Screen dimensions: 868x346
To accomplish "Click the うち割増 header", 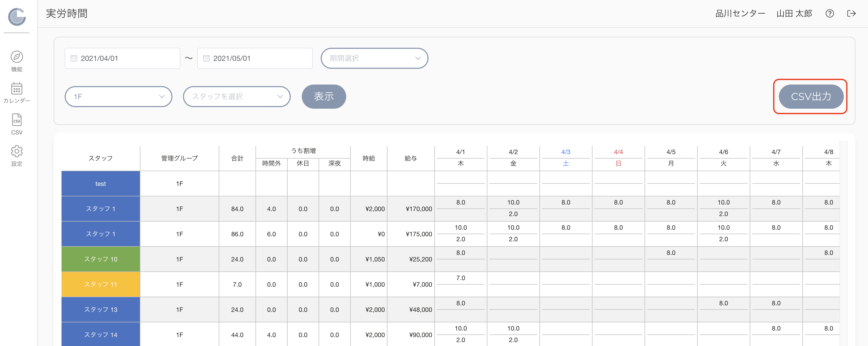I will 303,151.
